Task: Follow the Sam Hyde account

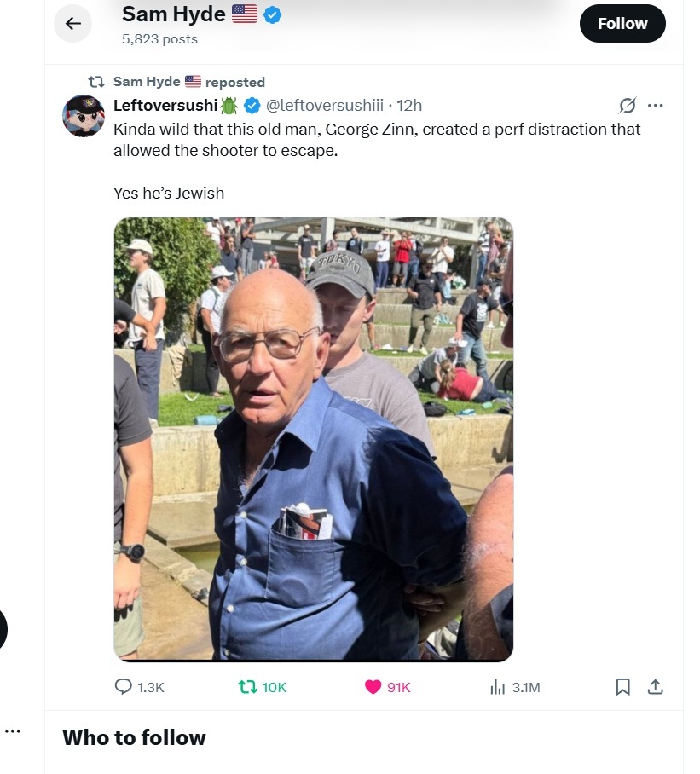Action: (x=622, y=23)
